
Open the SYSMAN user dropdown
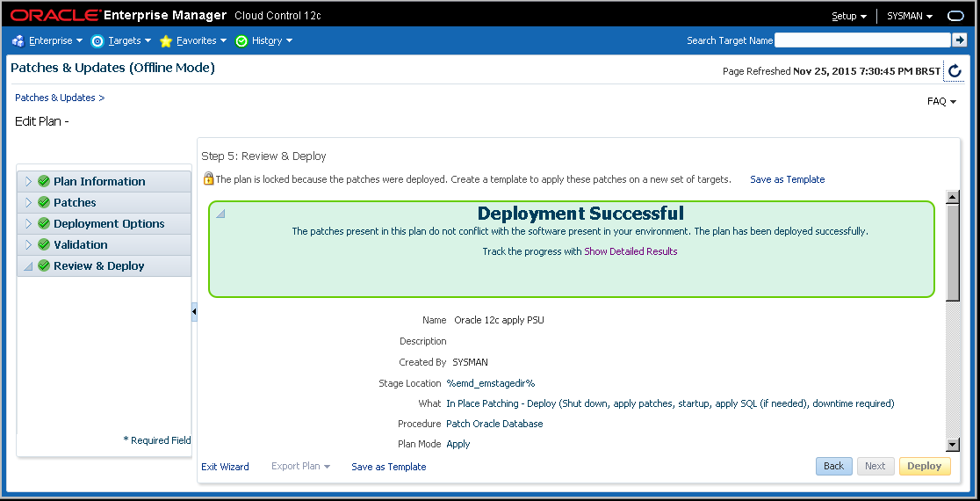pos(910,17)
